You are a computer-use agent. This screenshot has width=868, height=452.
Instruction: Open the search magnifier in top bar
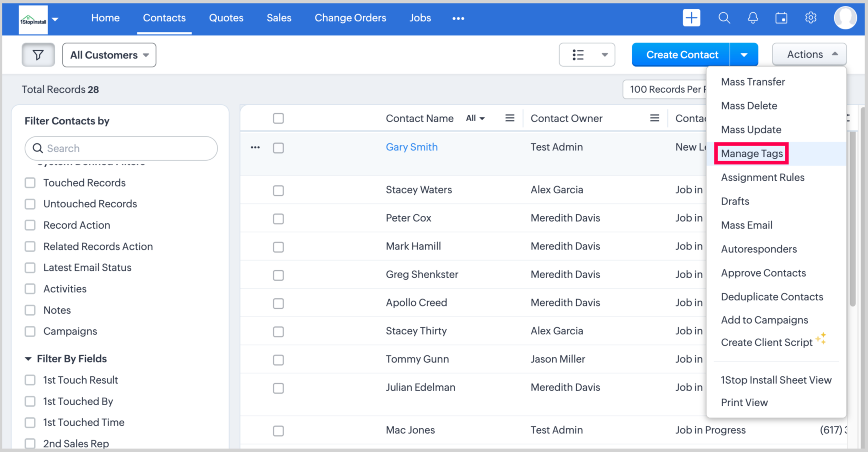724,18
